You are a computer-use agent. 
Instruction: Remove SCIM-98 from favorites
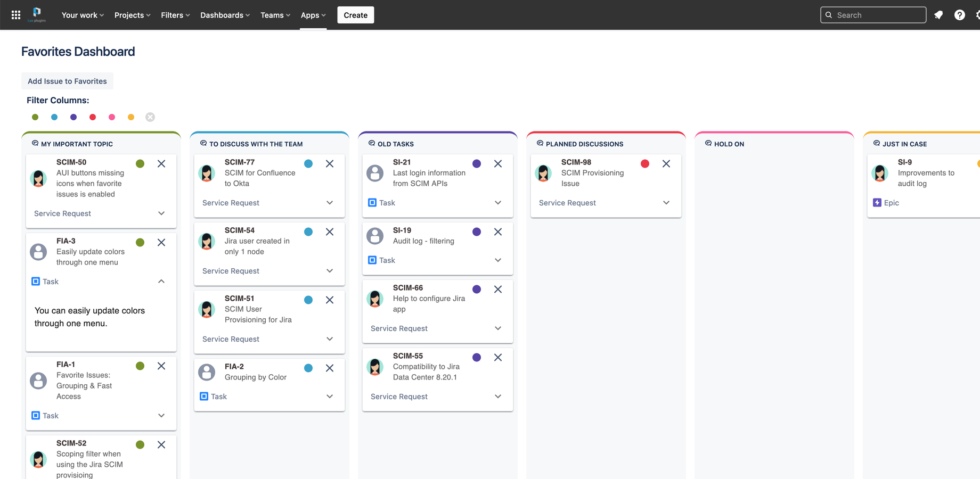coord(666,164)
